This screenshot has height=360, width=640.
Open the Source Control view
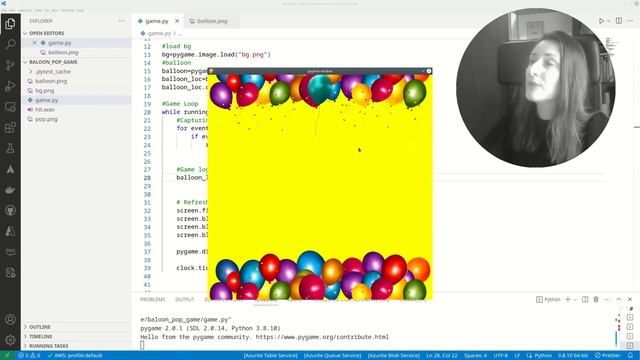point(10,65)
